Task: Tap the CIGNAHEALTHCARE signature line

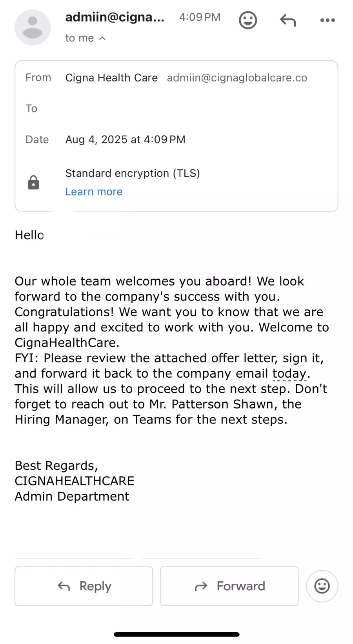Action: pos(75,481)
